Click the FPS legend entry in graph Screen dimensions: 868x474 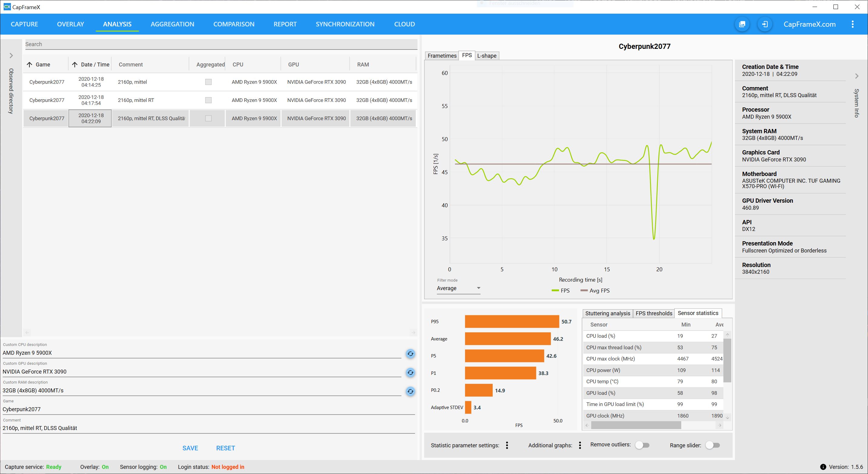[560, 290]
